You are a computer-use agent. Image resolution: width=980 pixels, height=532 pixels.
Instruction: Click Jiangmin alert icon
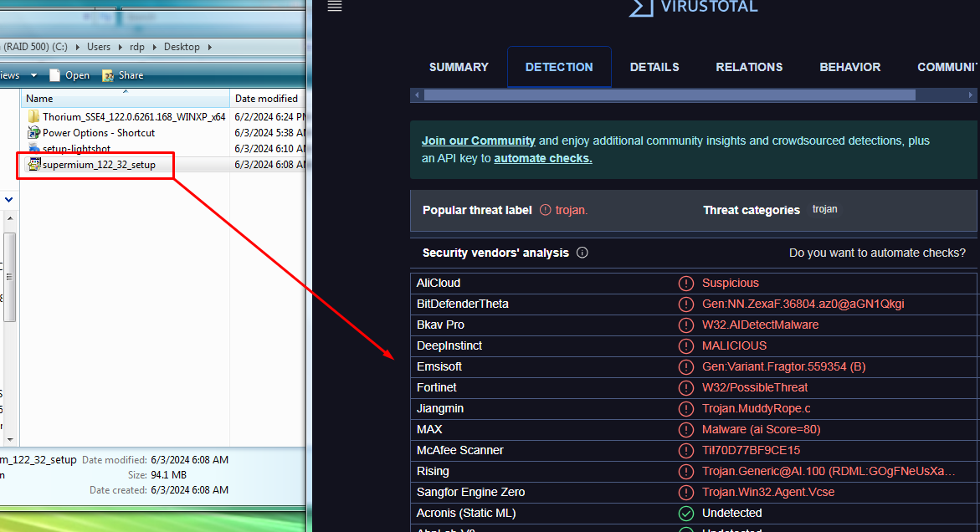[x=685, y=409]
